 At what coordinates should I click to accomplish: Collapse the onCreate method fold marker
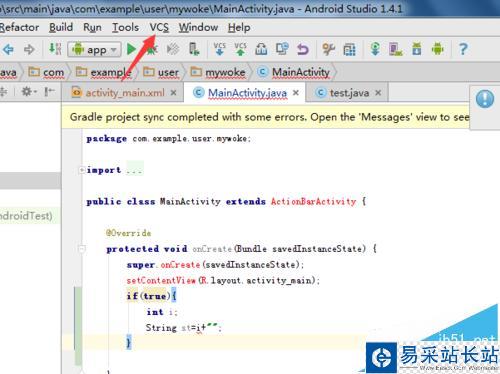coord(81,249)
